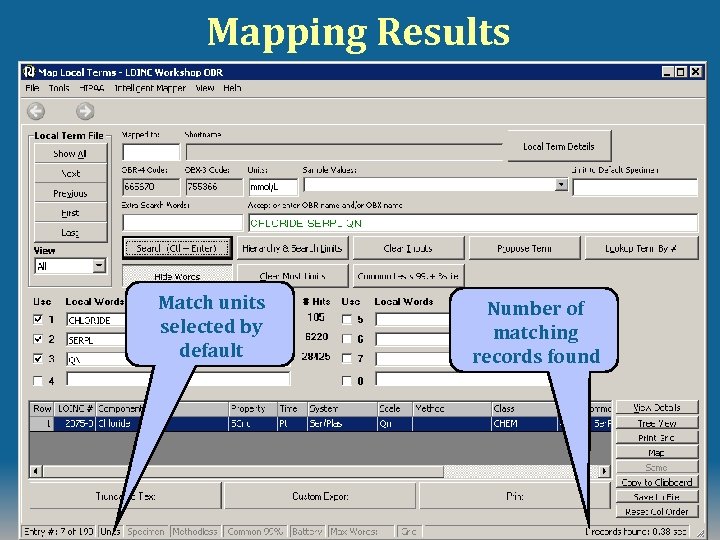
Task: Check the Use checkbox for word 7
Action: pos(347,359)
